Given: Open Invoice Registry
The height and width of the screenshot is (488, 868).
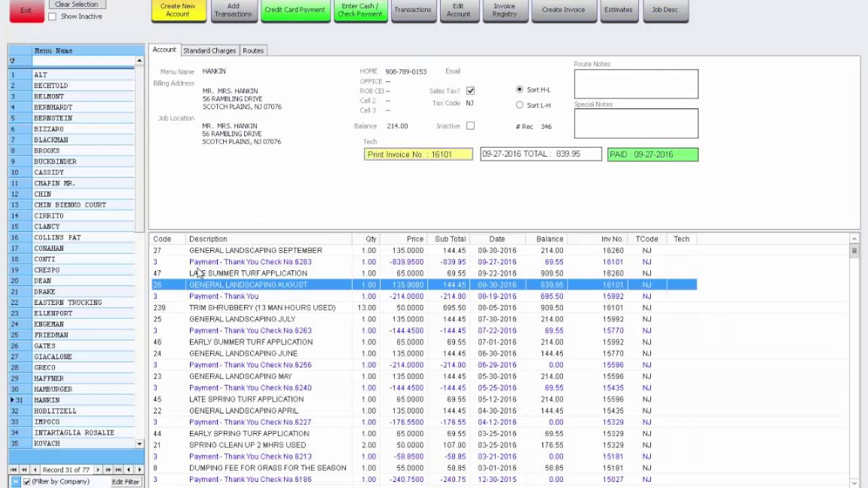Looking at the screenshot, I should [x=505, y=10].
